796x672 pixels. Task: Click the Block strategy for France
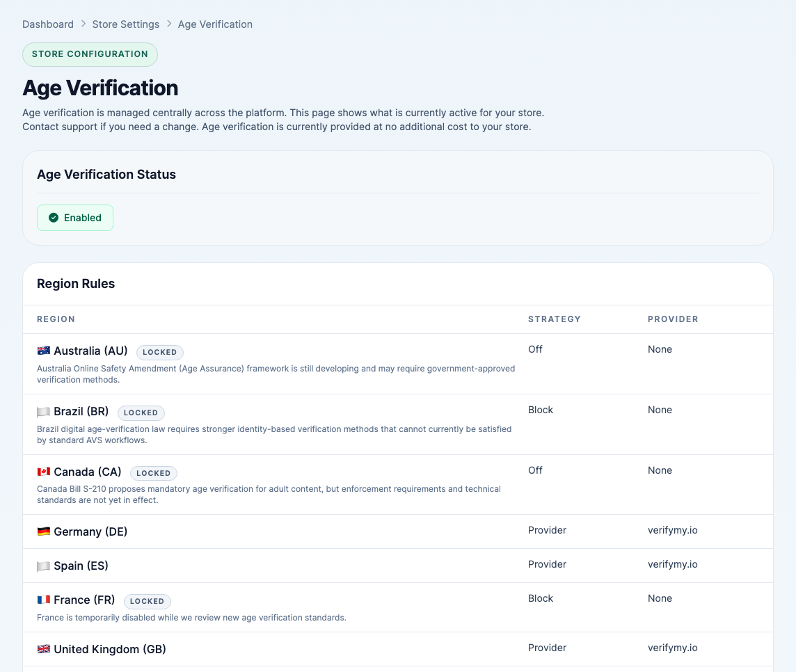tap(541, 598)
